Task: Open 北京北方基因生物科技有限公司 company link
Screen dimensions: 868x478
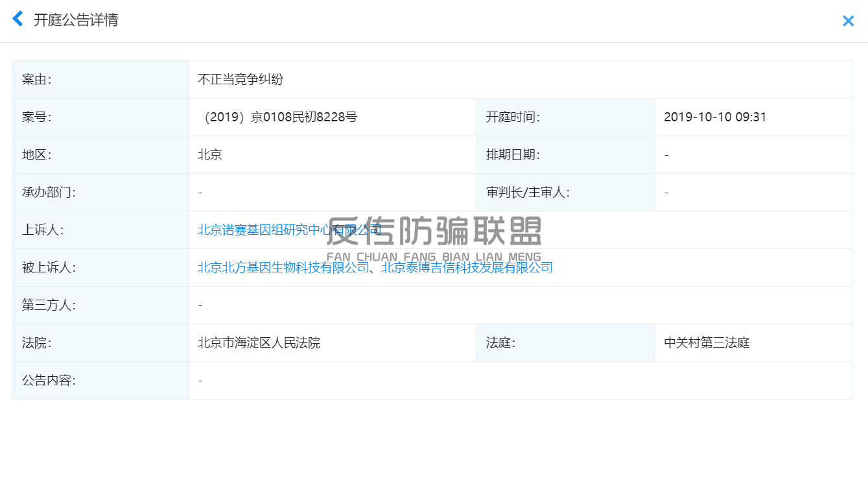Action: pos(283,267)
